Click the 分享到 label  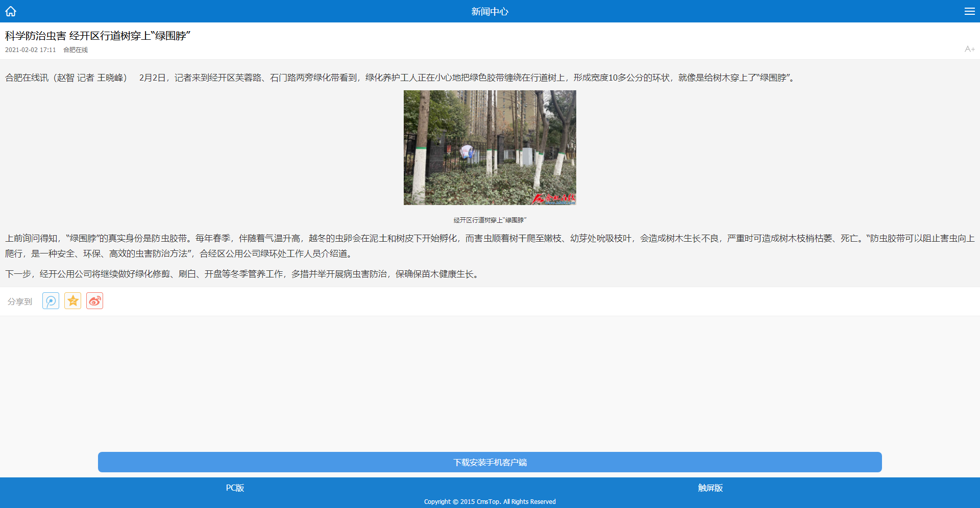(x=20, y=301)
